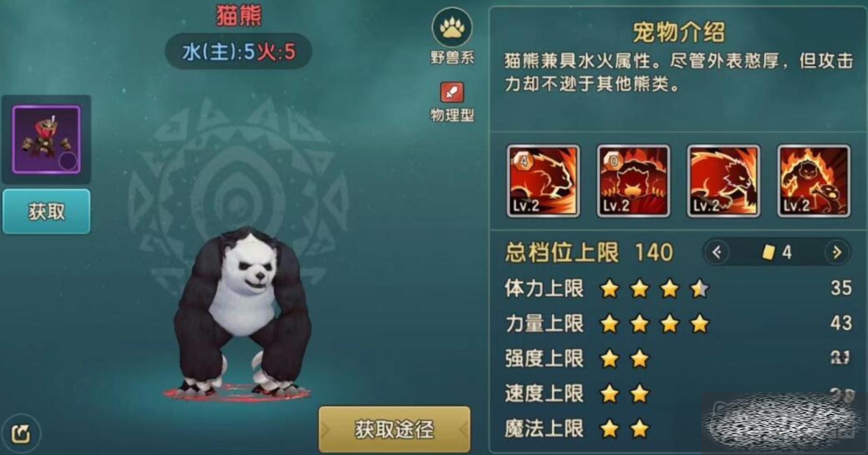Tap the 野兽系 paw icon
The image size is (868, 455).
point(452,28)
